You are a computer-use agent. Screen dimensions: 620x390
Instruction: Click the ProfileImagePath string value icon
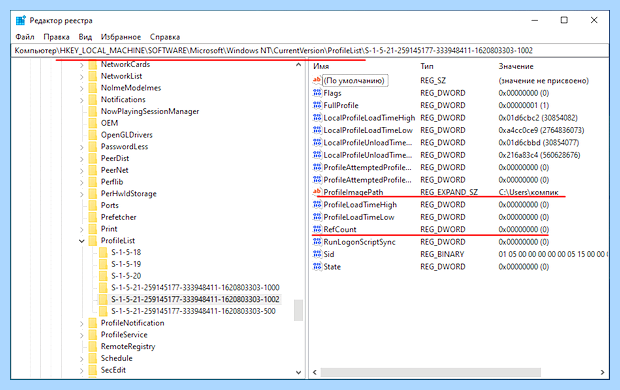click(317, 192)
